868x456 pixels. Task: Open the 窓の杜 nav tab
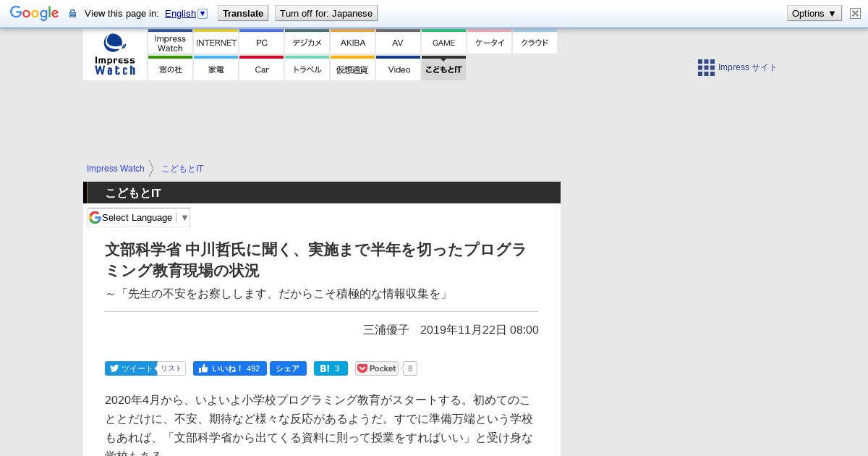coord(170,69)
